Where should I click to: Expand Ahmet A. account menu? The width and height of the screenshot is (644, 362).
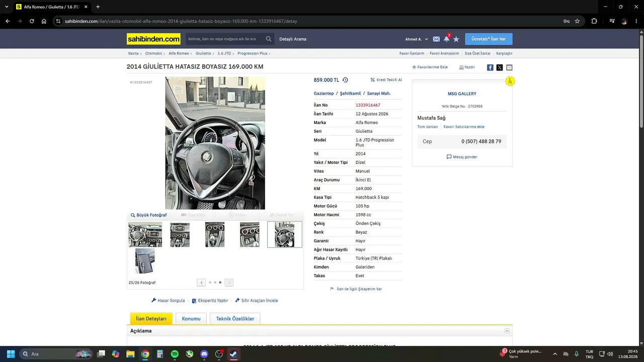pyautogui.click(x=417, y=39)
